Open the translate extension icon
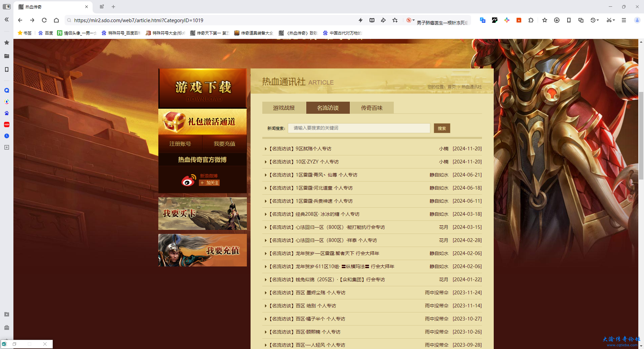 coord(483,20)
